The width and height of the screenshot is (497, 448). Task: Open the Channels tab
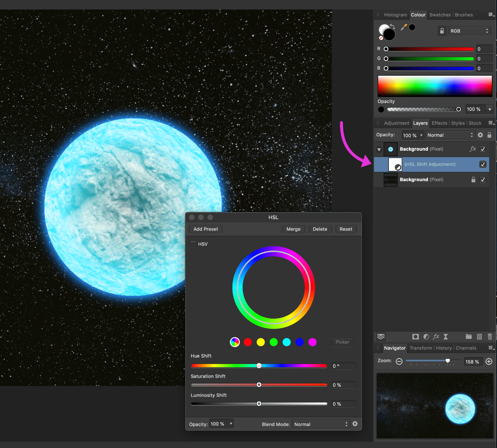coord(466,348)
